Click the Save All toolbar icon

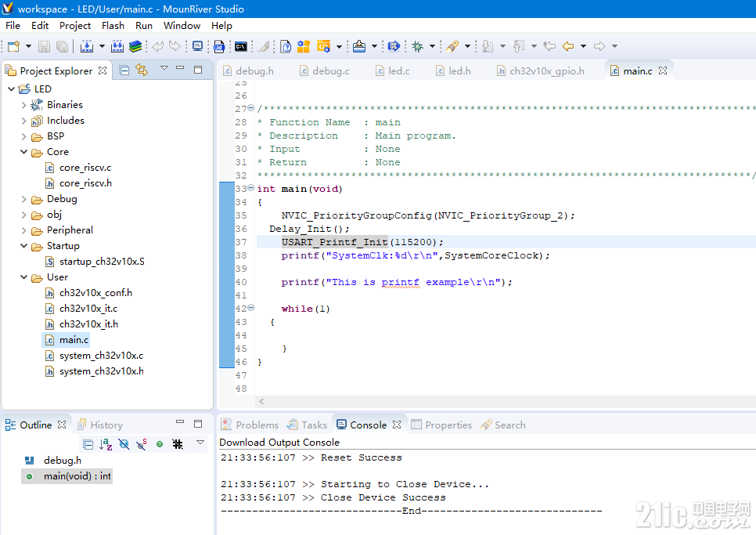point(62,46)
